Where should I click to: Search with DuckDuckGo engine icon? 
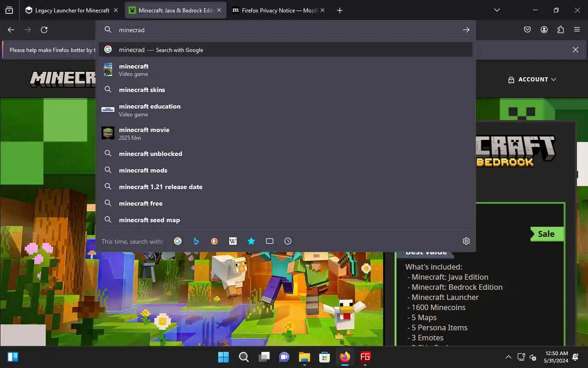(x=215, y=241)
